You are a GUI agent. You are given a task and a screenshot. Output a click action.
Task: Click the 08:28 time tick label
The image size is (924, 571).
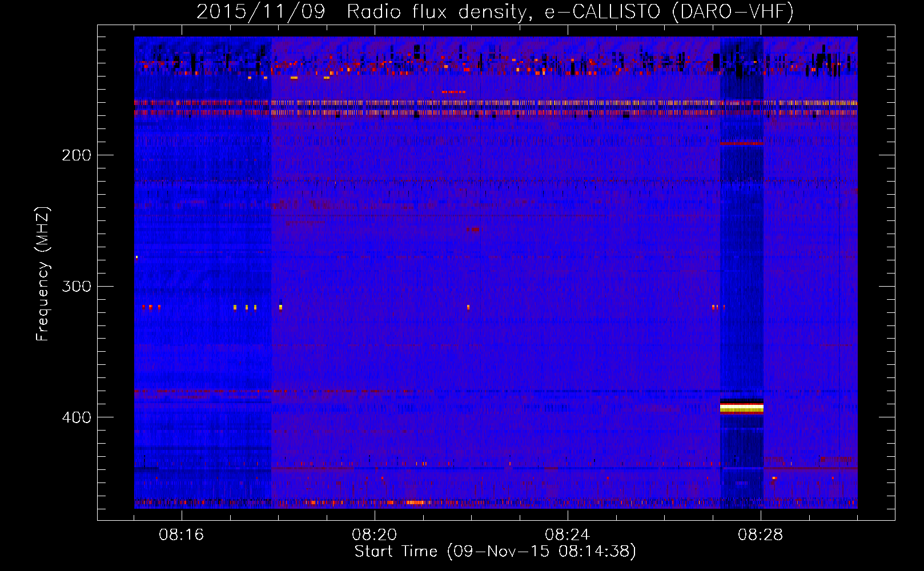[x=761, y=535]
